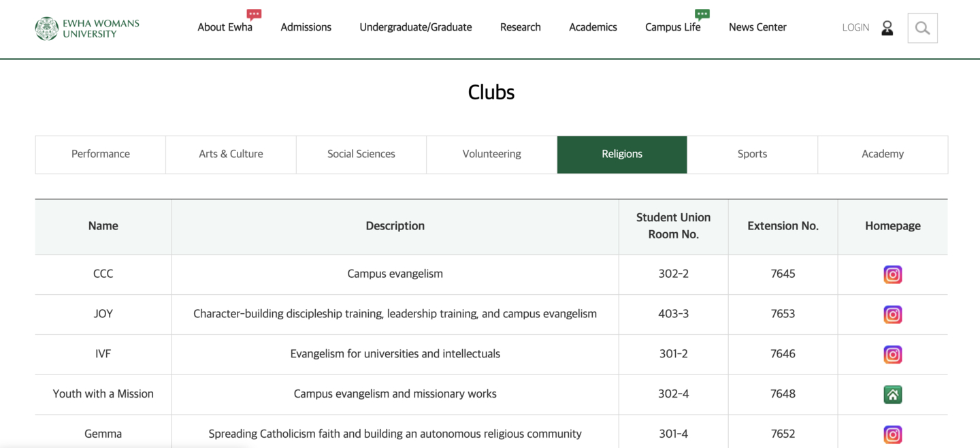Click room number 302-4
This screenshot has height=448, width=980.
click(673, 394)
